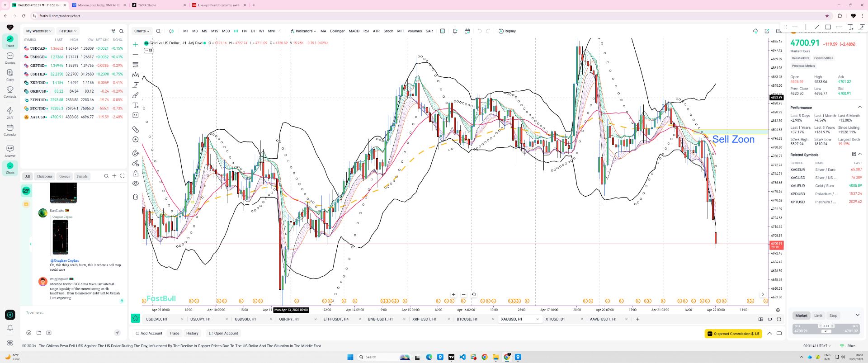The width and height of the screenshot is (868, 363).
Task: Select the Limit order type
Action: (x=818, y=316)
